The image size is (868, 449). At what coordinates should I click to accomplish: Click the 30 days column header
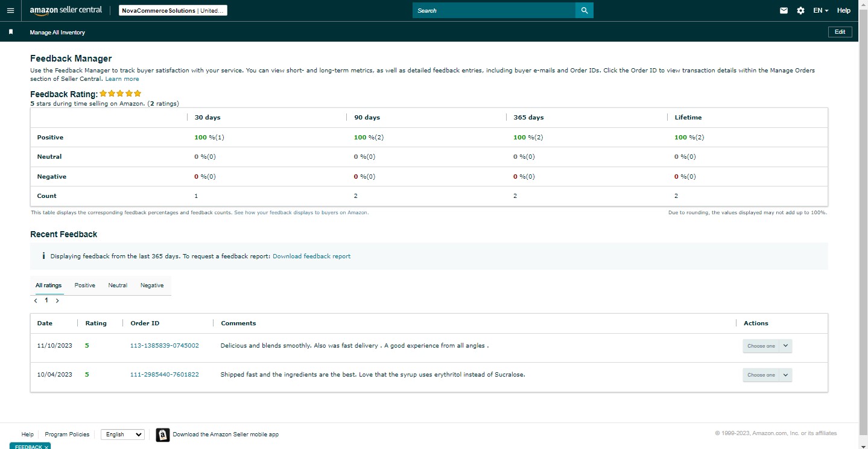(x=207, y=118)
